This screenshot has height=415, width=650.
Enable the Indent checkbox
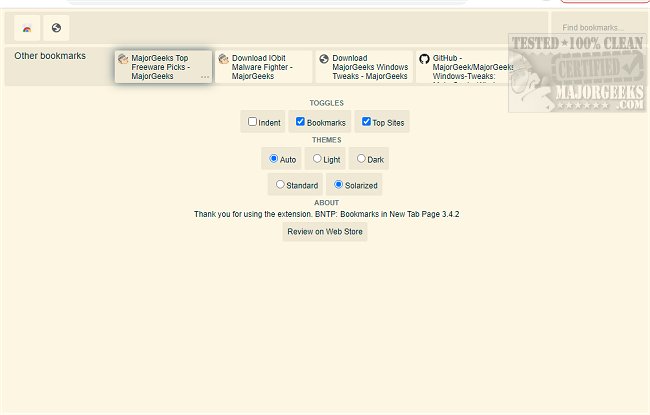point(253,122)
